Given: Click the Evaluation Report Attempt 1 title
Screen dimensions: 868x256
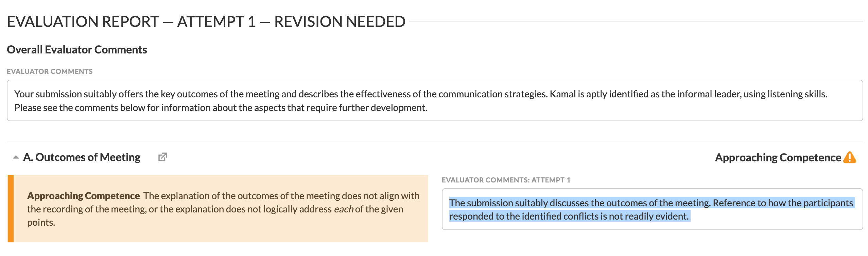Looking at the screenshot, I should [x=206, y=22].
